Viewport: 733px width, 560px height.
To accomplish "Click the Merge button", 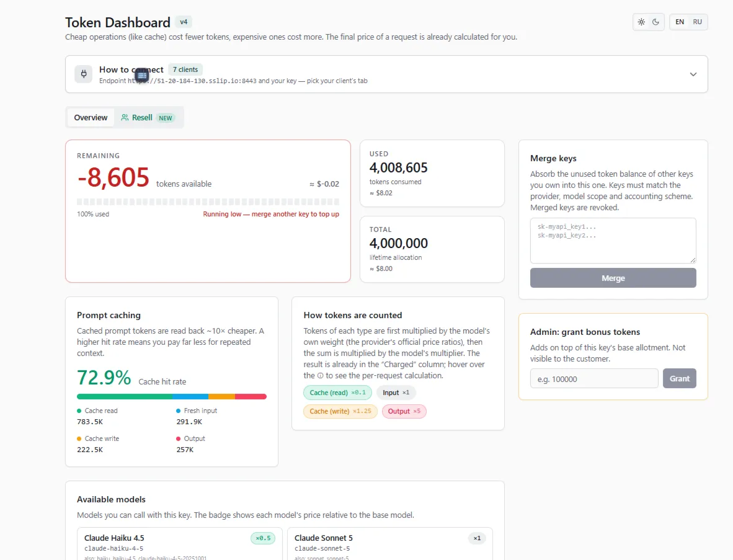I will point(613,278).
